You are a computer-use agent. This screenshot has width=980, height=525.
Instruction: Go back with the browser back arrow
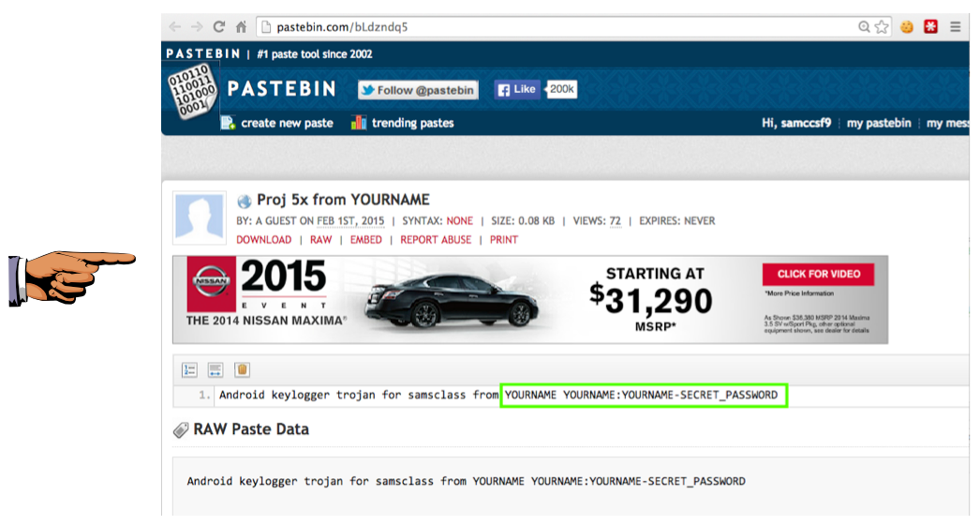175,27
